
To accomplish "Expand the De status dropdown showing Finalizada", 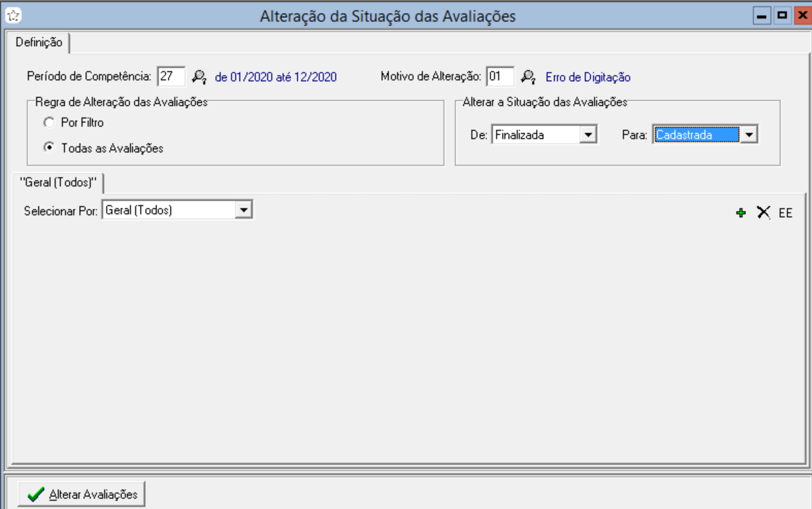I will 588,135.
